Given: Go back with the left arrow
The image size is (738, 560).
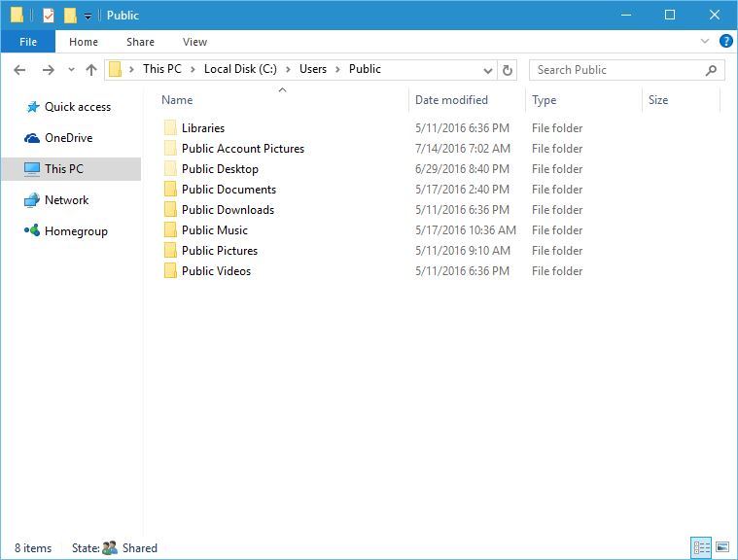Looking at the screenshot, I should pyautogui.click(x=19, y=70).
